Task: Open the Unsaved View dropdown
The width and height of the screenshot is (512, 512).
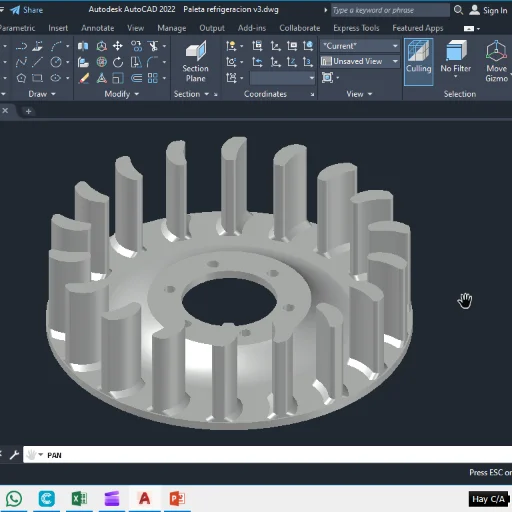Action: (x=360, y=61)
